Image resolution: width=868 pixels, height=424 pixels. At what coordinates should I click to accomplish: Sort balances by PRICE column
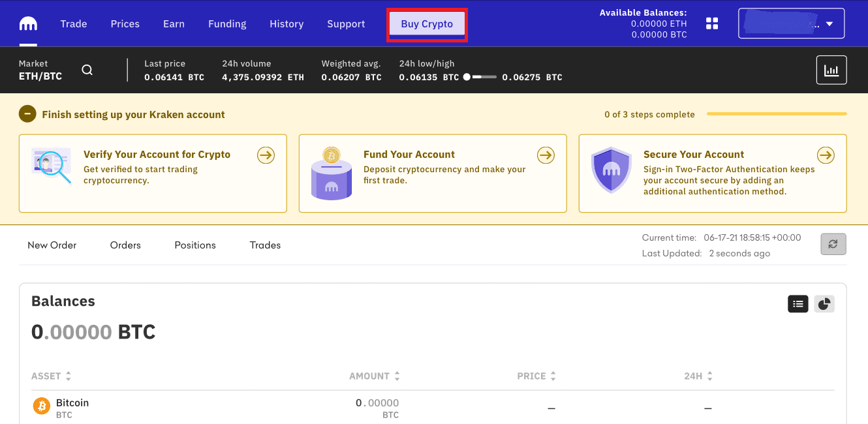tap(536, 376)
